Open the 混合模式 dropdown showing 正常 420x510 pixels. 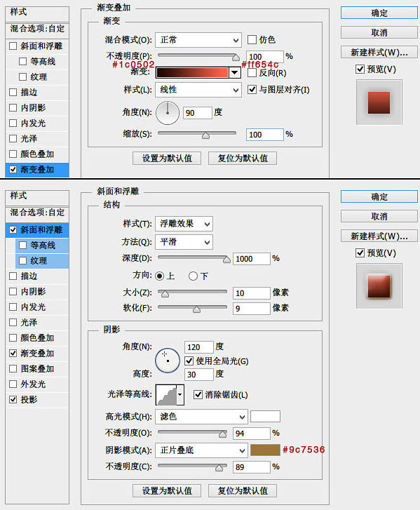click(x=198, y=40)
